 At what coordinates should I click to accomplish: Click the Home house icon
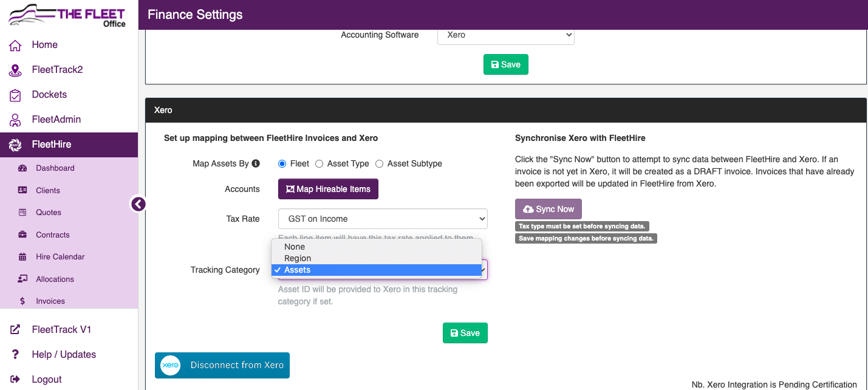pyautogui.click(x=15, y=45)
